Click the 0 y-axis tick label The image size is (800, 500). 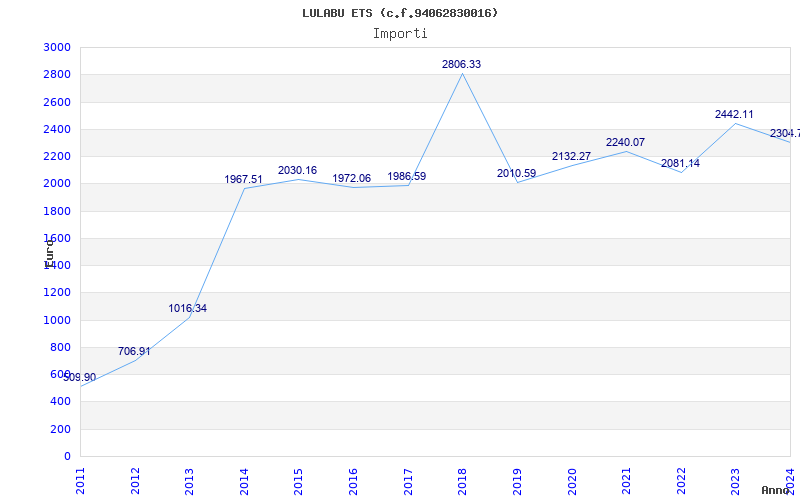(x=67, y=457)
